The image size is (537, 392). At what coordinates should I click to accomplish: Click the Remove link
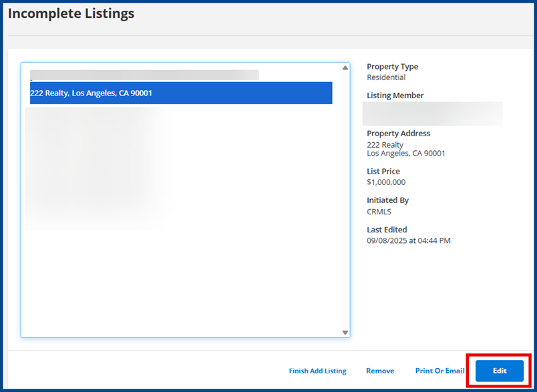[x=380, y=371]
